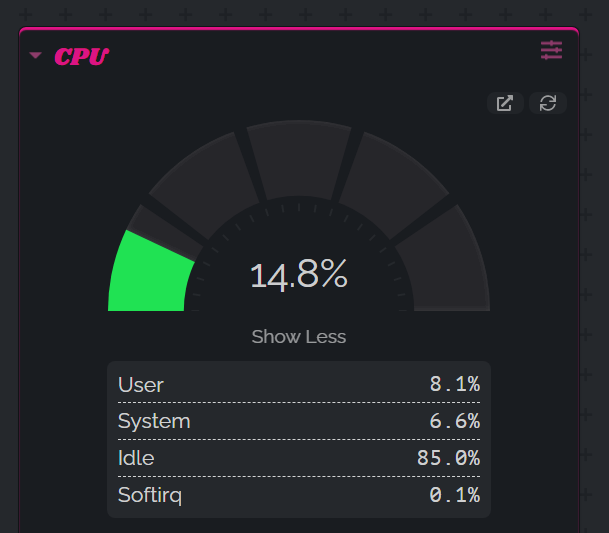
Task: Click the top center gauge segment
Action: point(299,159)
